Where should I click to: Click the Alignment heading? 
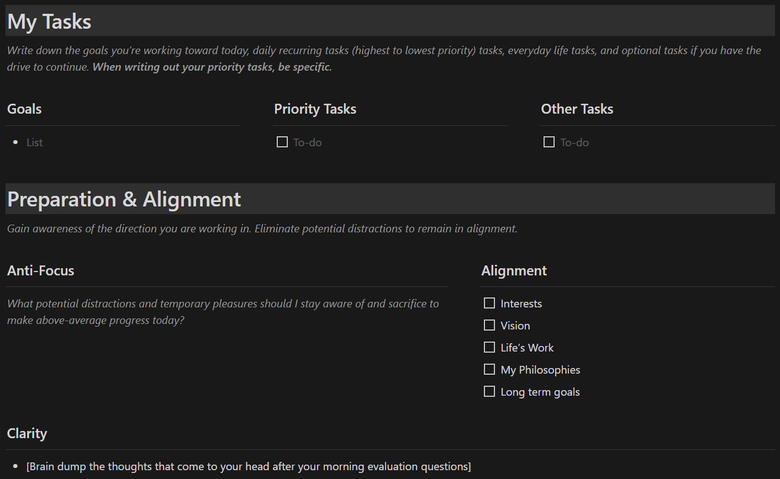click(514, 271)
